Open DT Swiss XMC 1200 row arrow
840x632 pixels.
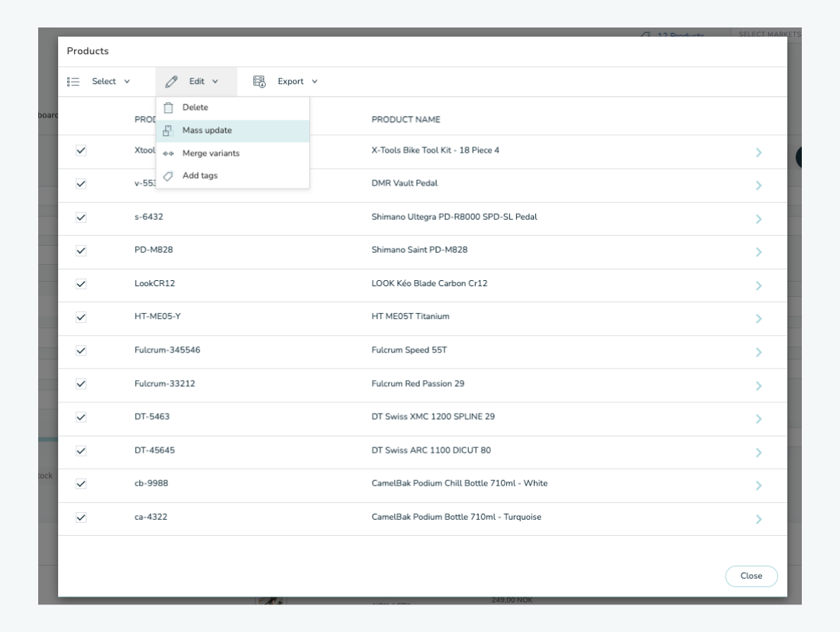[758, 419]
